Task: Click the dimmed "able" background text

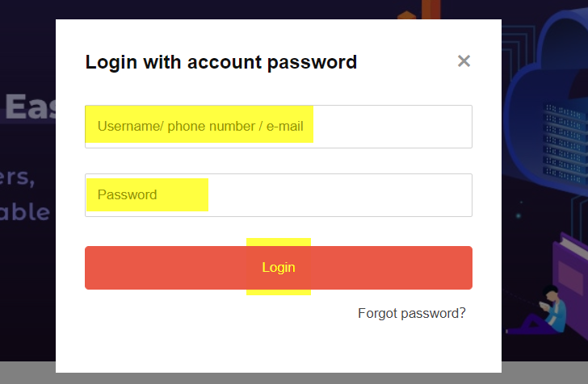Action: tap(25, 212)
